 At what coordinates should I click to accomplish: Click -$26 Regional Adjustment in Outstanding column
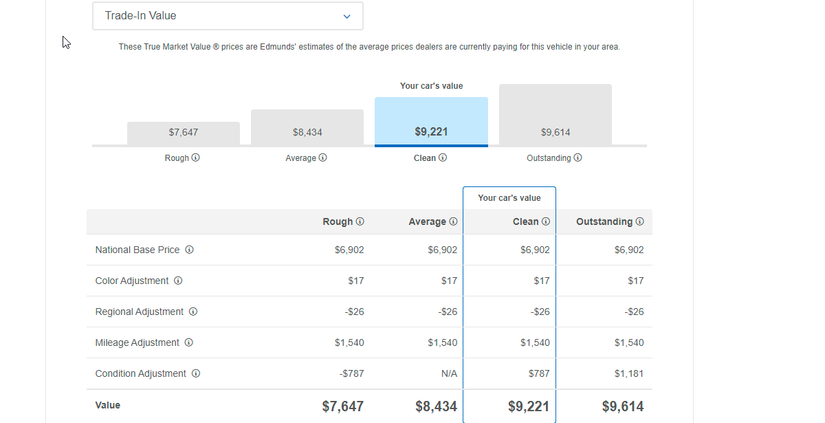[634, 311]
